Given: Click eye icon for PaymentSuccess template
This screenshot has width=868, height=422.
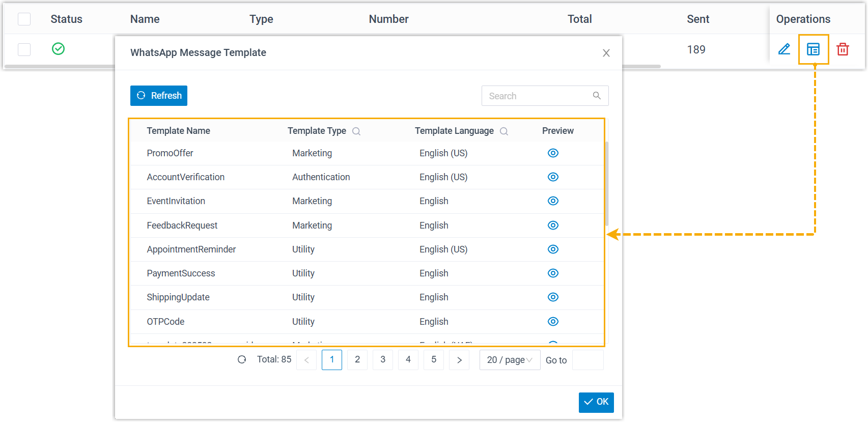Looking at the screenshot, I should coord(553,273).
